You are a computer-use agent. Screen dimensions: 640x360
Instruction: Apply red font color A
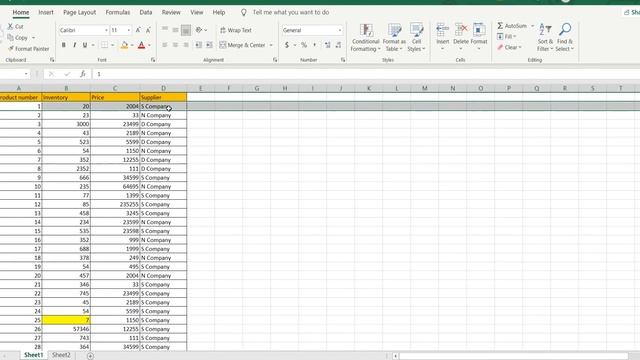pyautogui.click(x=142, y=45)
